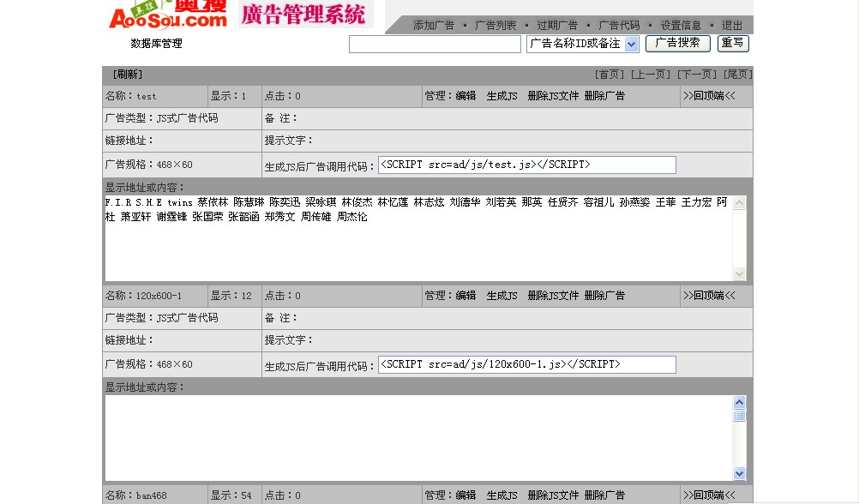This screenshot has width=859, height=504.
Task: Select the test.js SCRIPT code field
Action: 527,165
